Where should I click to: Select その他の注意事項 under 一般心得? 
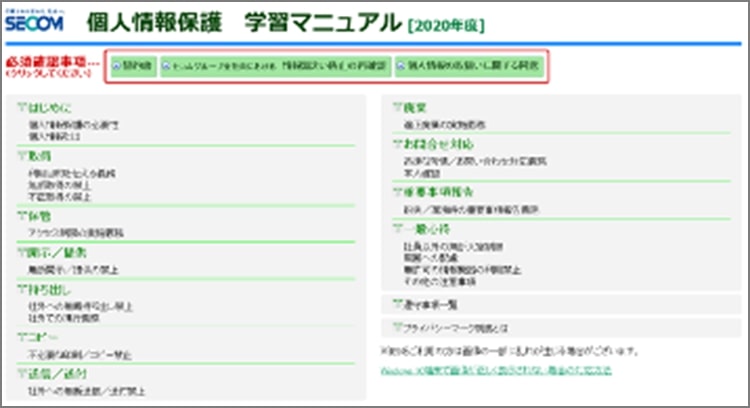pos(440,282)
